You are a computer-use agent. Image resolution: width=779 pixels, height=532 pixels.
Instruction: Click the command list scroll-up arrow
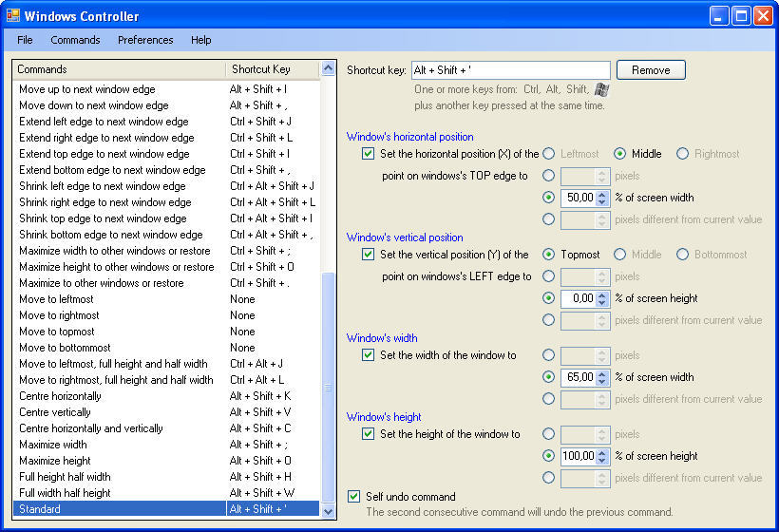[328, 68]
